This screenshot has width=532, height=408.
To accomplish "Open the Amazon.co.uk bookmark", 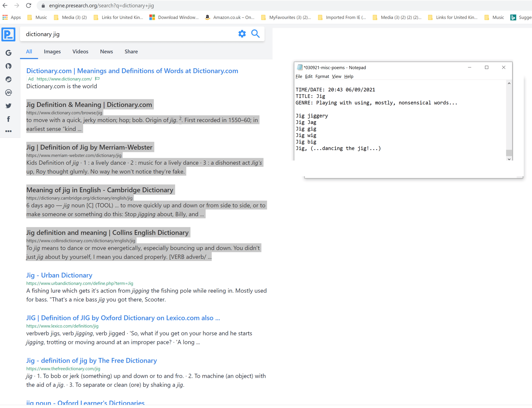I will point(230,17).
